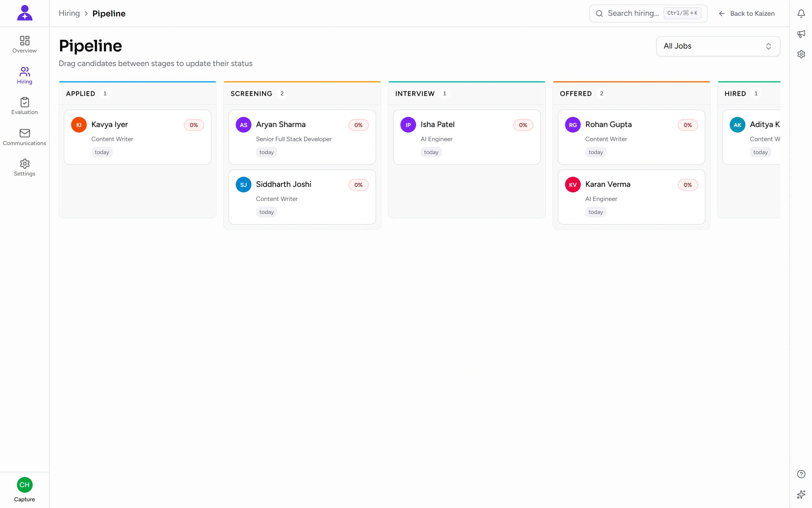The width and height of the screenshot is (812, 508).
Task: Click today tag on Karan Verma card
Action: click(x=595, y=212)
